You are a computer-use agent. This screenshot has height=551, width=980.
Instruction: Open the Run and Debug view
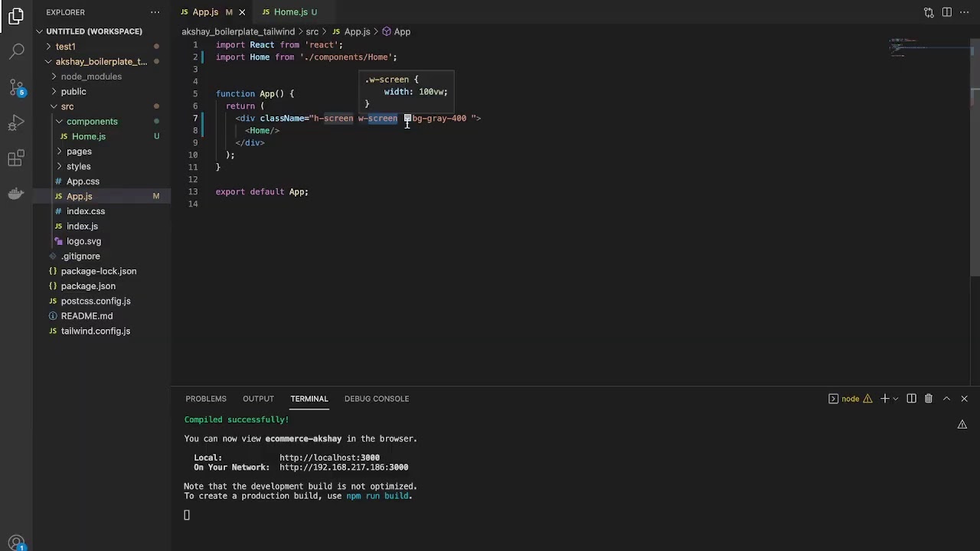pos(16,122)
